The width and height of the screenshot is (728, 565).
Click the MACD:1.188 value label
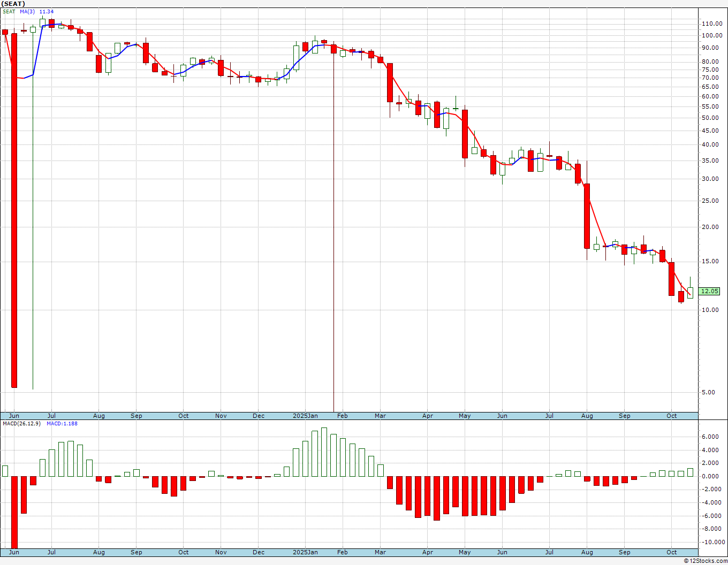(x=62, y=424)
